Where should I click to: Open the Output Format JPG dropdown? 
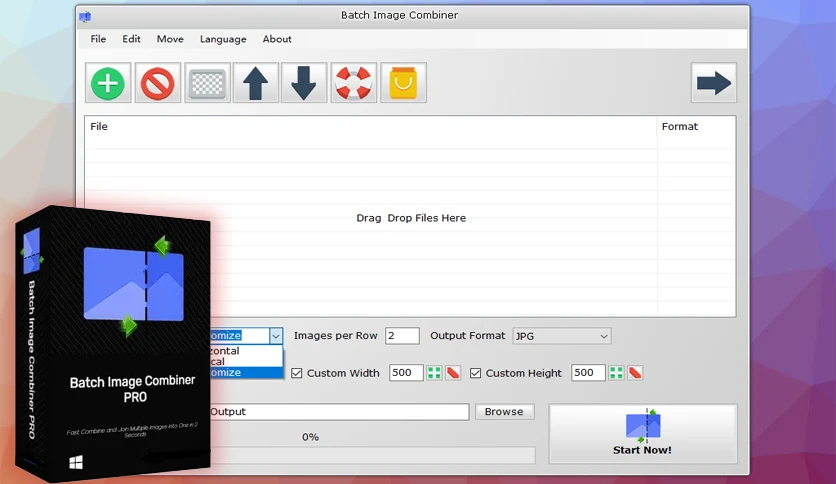[x=561, y=336]
